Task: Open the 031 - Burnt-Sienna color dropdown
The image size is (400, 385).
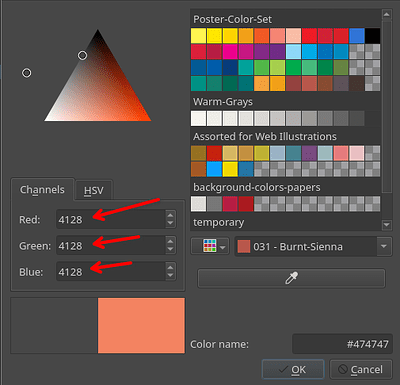Action: [313, 247]
